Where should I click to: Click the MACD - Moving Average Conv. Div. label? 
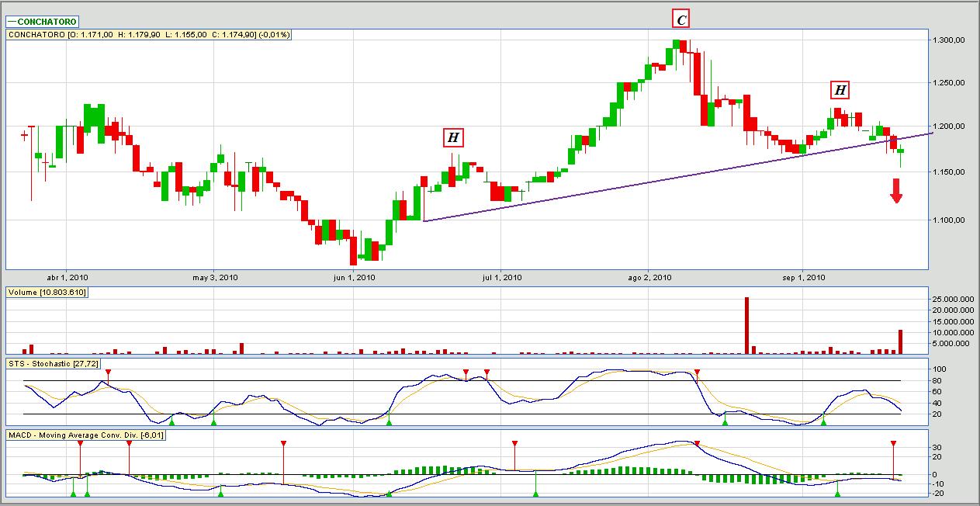[x=85, y=435]
